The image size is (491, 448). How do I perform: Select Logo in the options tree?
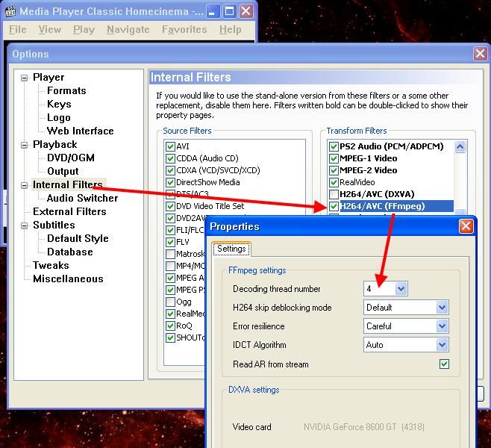(x=58, y=117)
